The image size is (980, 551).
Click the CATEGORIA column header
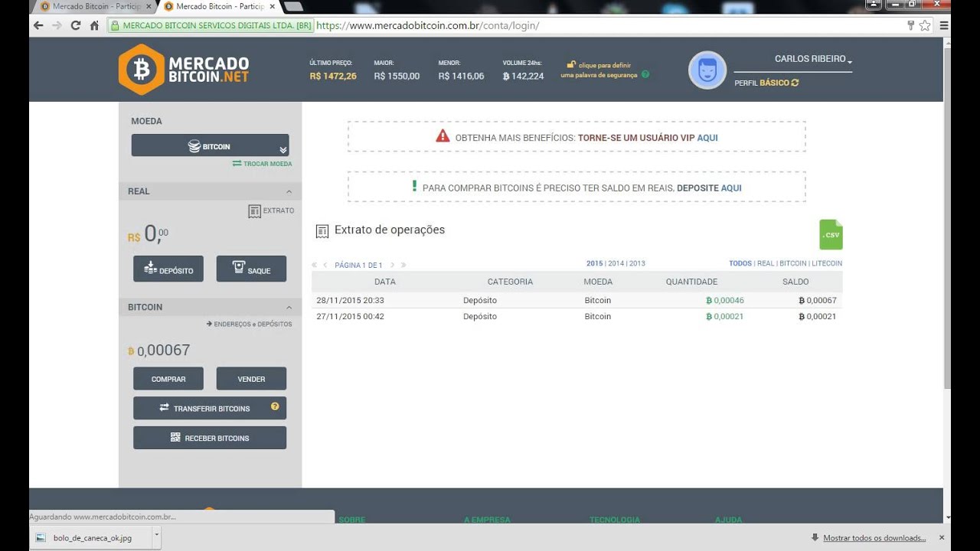click(510, 282)
